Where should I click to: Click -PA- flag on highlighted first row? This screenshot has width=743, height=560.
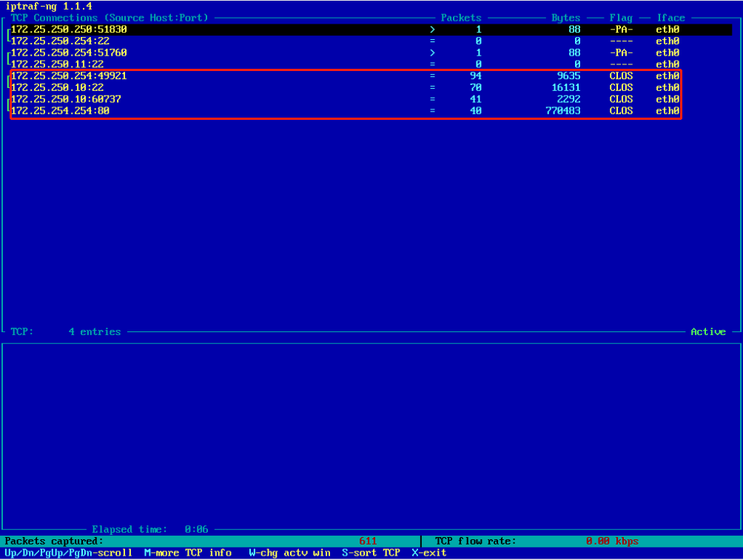pyautogui.click(x=621, y=30)
